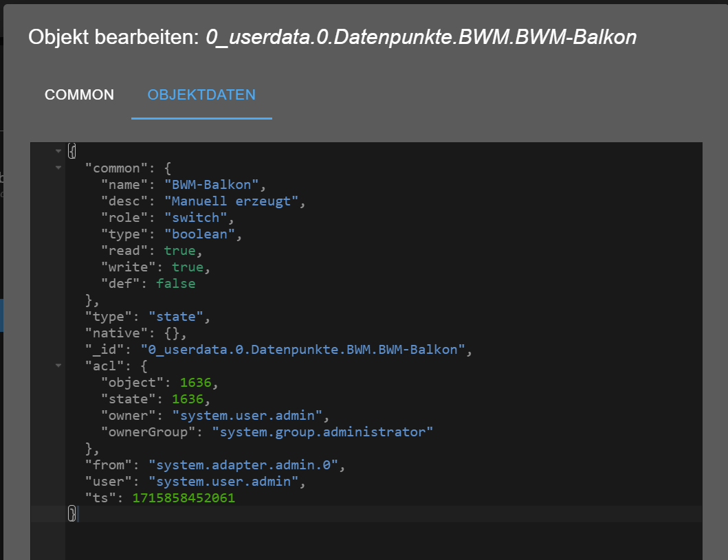This screenshot has height=560, width=728.
Task: Switch to the COMMON tab
Action: [x=79, y=95]
